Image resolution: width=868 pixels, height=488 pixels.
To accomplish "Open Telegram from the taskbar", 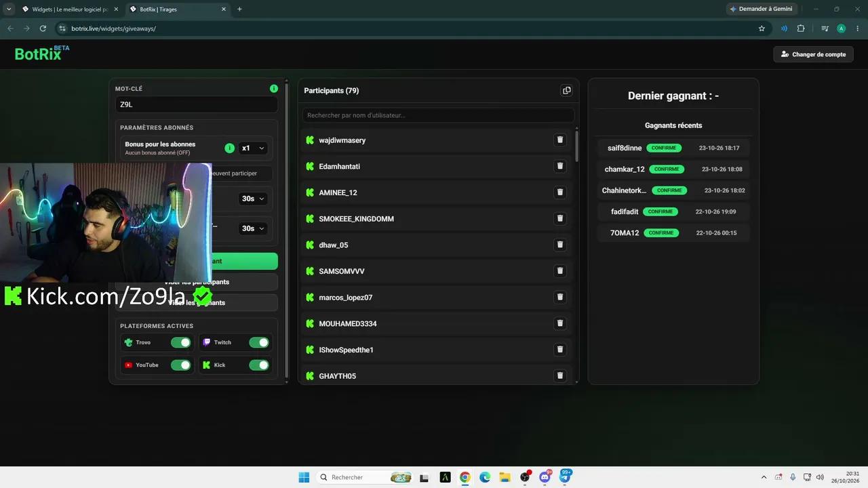I will pos(565,477).
